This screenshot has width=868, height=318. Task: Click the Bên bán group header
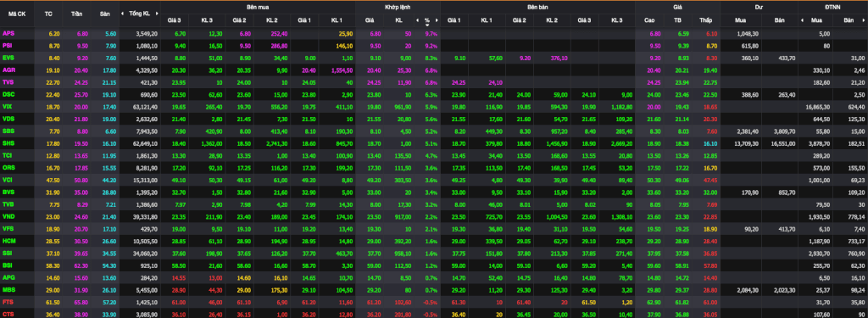coord(537,7)
